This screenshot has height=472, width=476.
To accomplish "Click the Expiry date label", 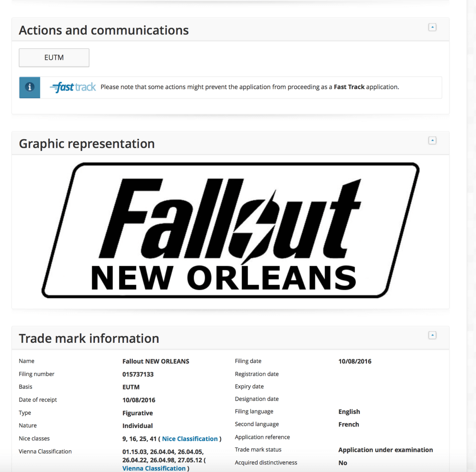I will 249,387.
